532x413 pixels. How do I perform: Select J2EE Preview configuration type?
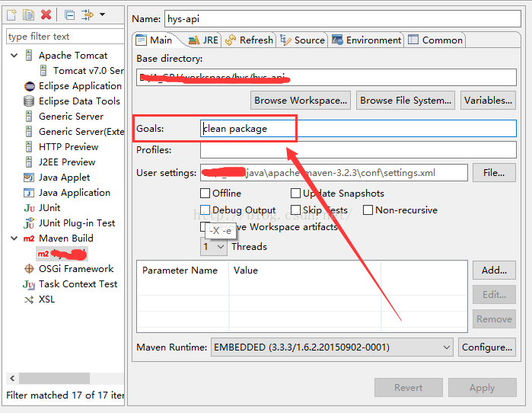click(60, 162)
